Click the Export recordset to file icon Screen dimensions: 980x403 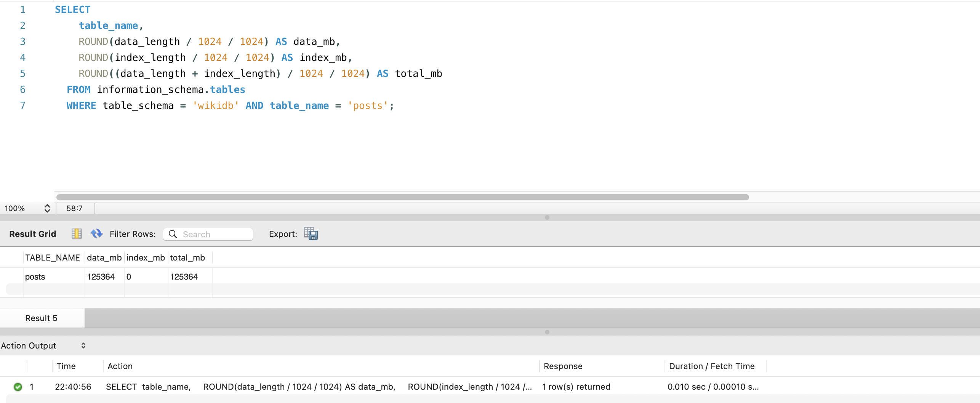pyautogui.click(x=311, y=233)
